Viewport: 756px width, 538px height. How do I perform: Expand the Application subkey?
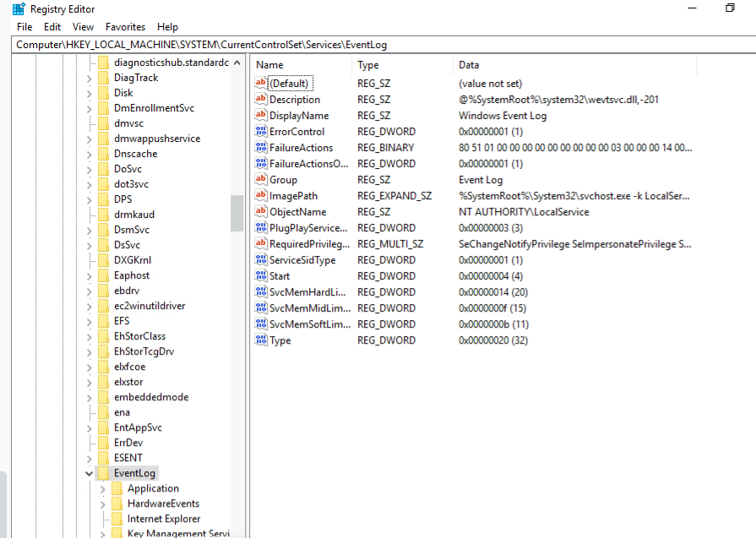[103, 489]
